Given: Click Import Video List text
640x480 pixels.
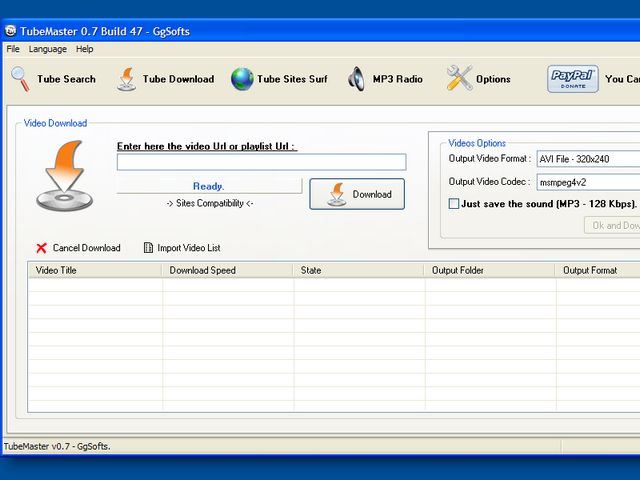Looking at the screenshot, I should [189, 248].
